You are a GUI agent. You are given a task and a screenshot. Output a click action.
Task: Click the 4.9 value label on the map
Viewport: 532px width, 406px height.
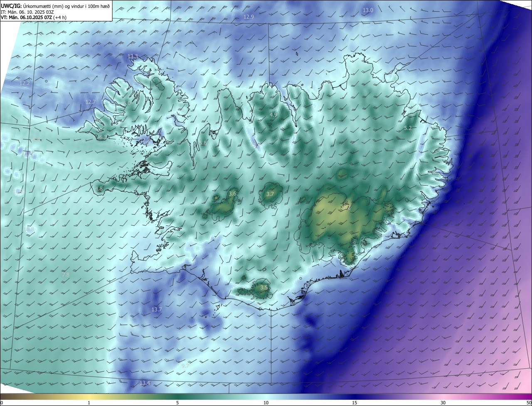click(273, 115)
